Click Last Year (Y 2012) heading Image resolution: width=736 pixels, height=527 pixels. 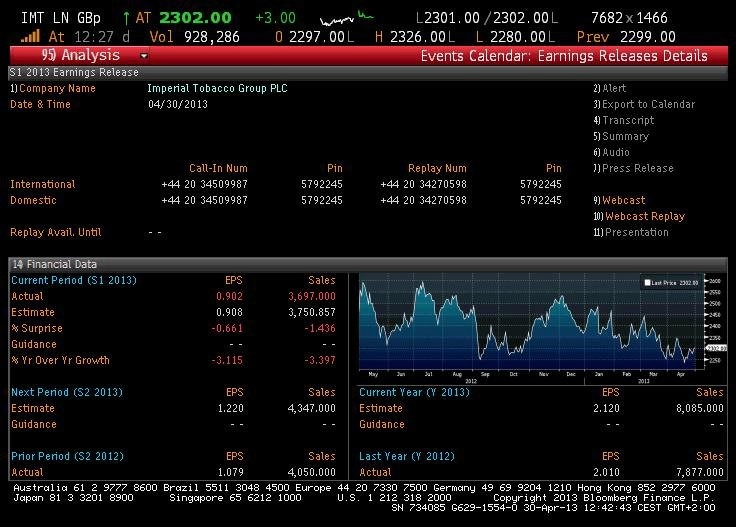pos(407,456)
